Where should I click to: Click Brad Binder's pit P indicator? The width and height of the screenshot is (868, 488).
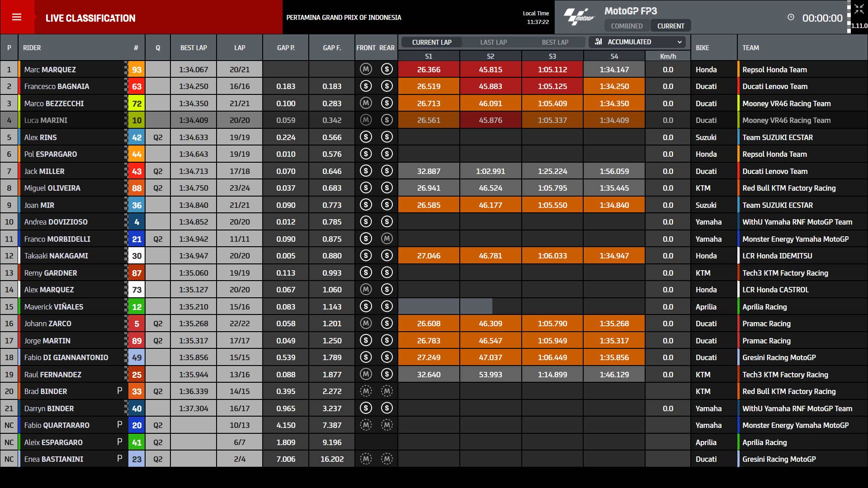tap(119, 391)
